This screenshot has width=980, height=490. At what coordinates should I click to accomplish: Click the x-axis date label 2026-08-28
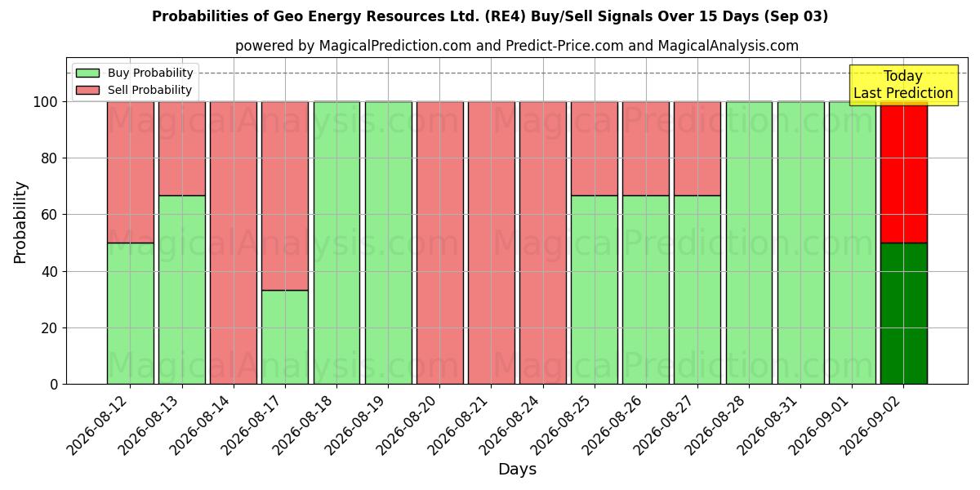717,424
